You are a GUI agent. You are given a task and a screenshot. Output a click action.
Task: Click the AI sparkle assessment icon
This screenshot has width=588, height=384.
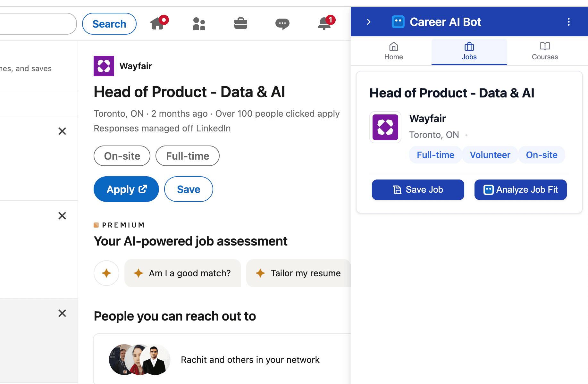tap(106, 273)
